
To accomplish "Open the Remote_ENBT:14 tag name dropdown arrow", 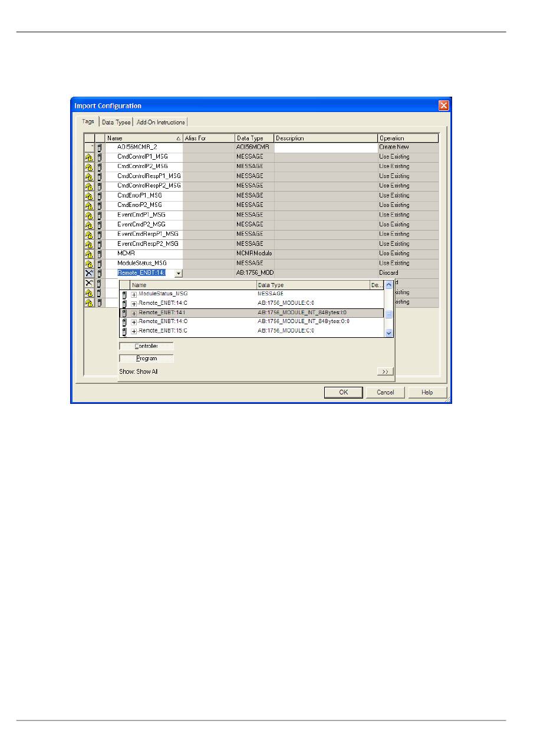I will tap(179, 273).
